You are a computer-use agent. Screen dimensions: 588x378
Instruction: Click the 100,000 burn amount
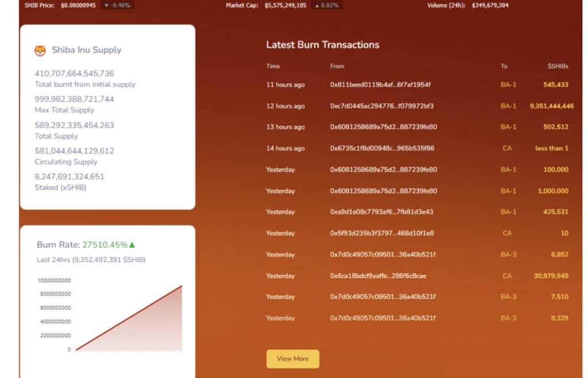556,170
